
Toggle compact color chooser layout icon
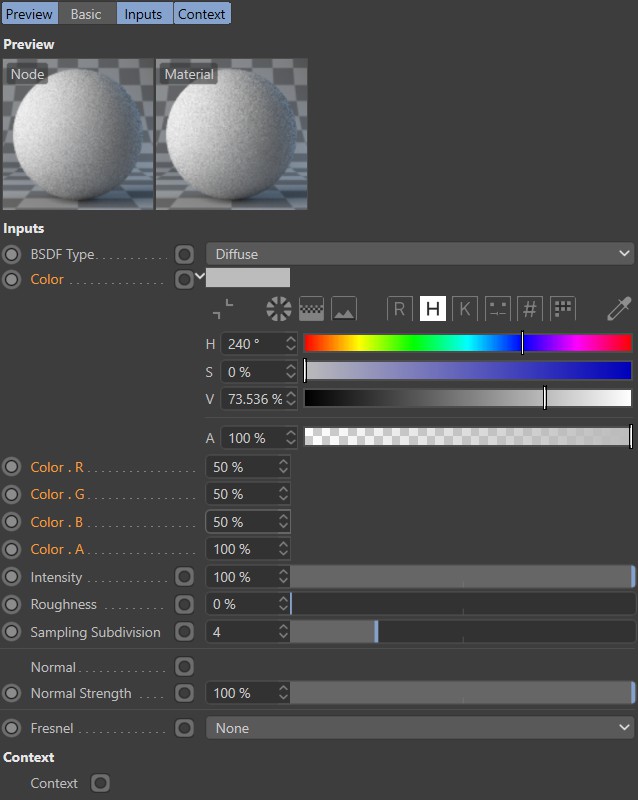click(223, 309)
